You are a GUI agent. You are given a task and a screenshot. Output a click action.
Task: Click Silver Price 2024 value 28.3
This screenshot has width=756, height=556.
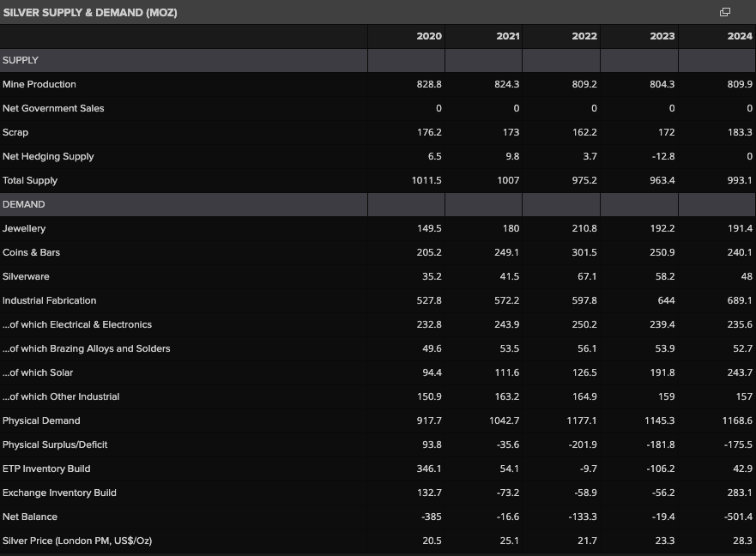point(742,541)
